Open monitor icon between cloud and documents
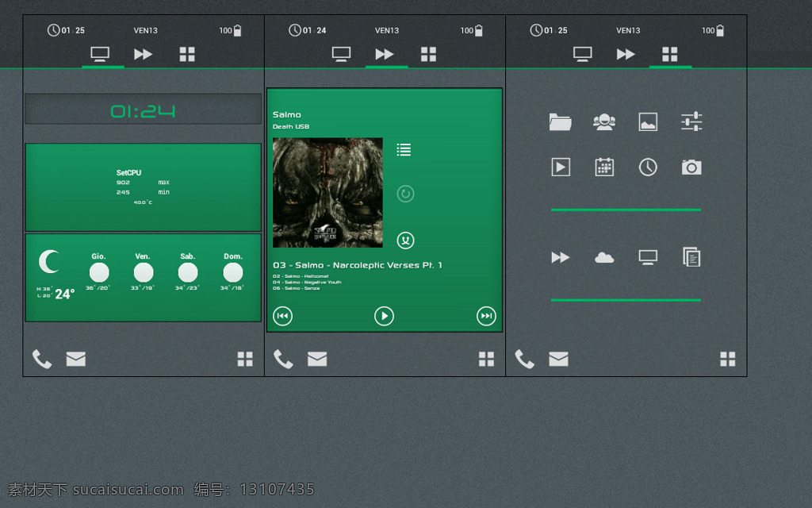Viewport: 812px width, 508px height. tap(648, 257)
